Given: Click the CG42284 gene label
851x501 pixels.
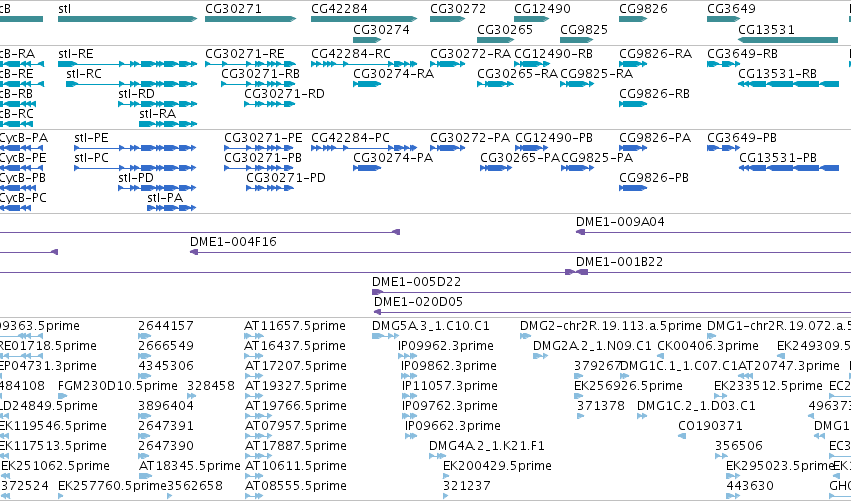Looking at the screenshot, I should [339, 9].
